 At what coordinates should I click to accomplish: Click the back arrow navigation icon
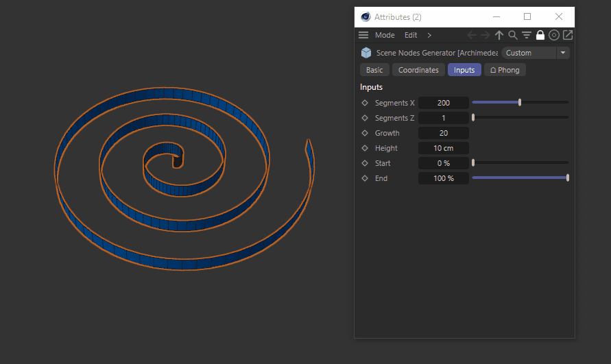(472, 35)
